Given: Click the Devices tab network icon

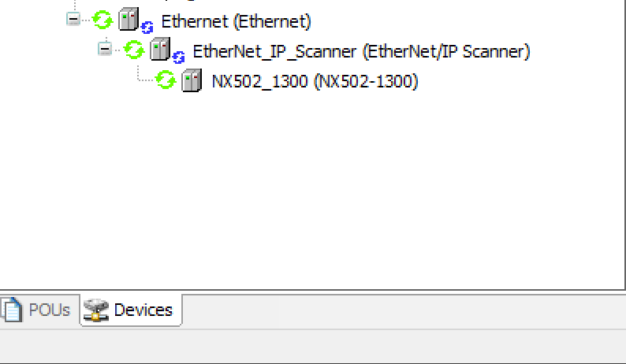Looking at the screenshot, I should 97,310.
